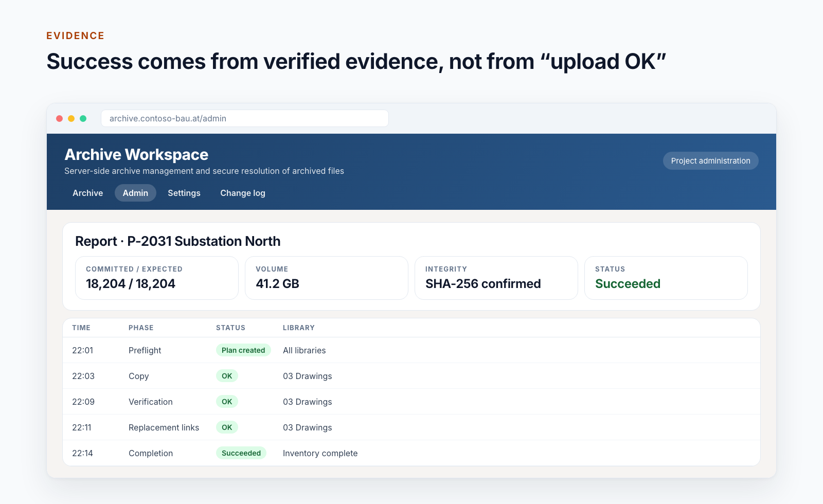
Task: Click the Inventory complete cell
Action: (320, 453)
